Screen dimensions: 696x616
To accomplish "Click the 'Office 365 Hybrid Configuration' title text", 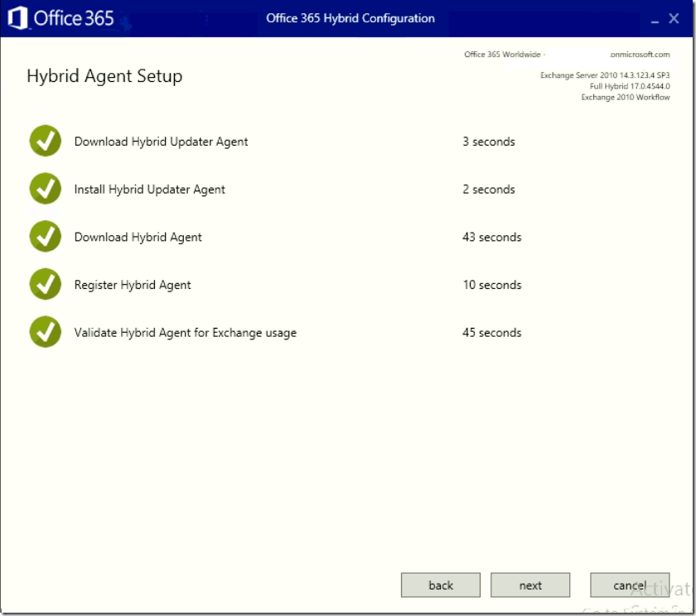I will pyautogui.click(x=350, y=18).
